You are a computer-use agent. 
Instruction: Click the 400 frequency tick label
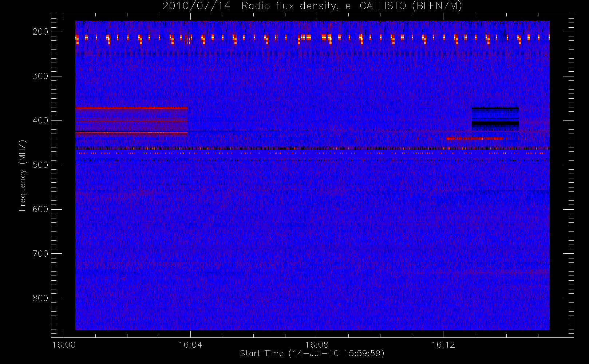(x=40, y=120)
